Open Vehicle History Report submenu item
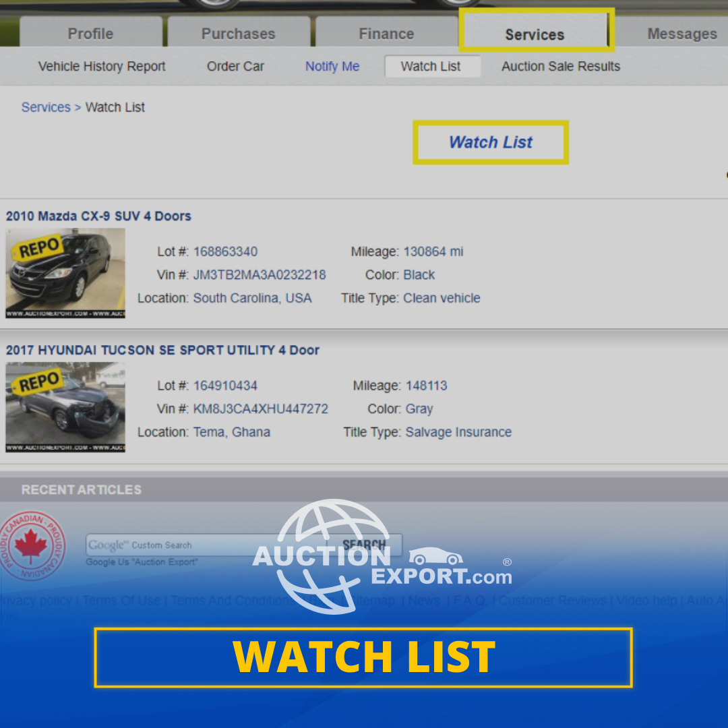This screenshot has height=728, width=728. [102, 66]
